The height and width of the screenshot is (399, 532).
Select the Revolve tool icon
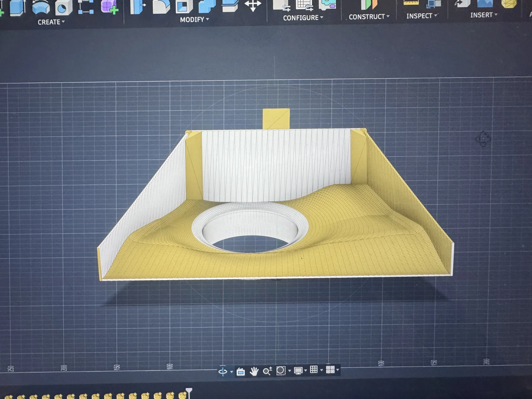click(x=41, y=7)
